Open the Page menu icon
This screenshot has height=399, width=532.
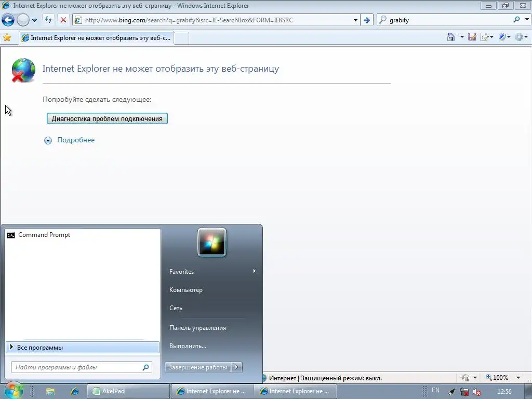pyautogui.click(x=486, y=37)
